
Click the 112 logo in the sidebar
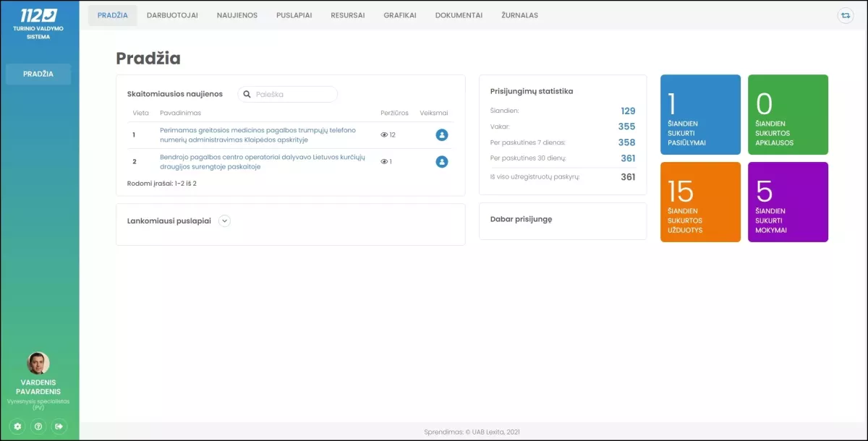pyautogui.click(x=39, y=15)
